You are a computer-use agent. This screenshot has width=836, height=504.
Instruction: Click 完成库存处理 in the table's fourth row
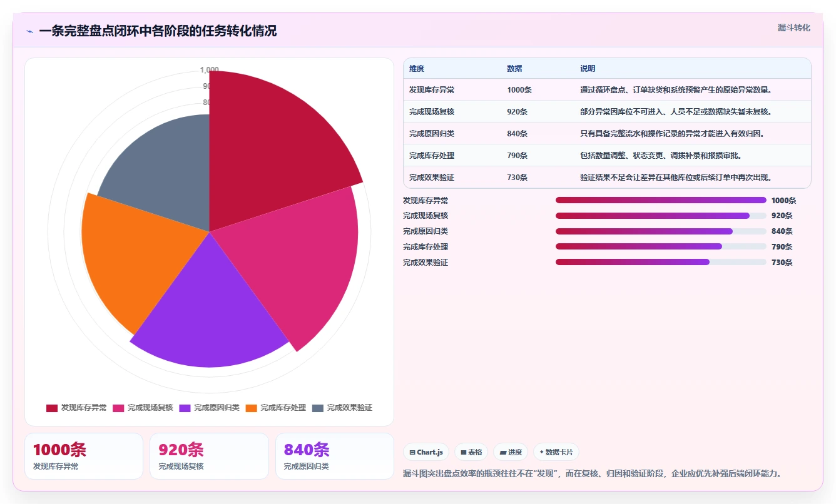[432, 156]
